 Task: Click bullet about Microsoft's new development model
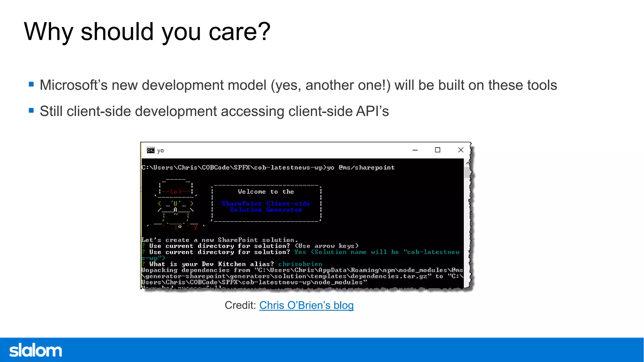(x=298, y=85)
